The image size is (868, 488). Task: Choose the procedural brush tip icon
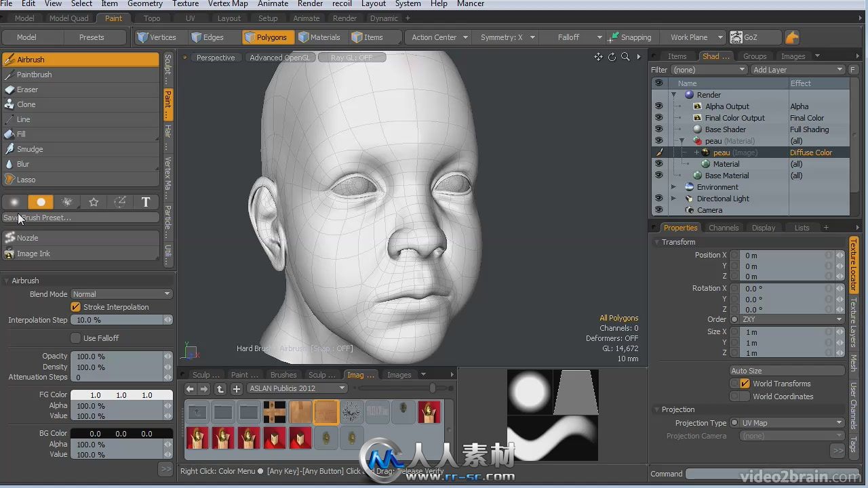coord(67,202)
